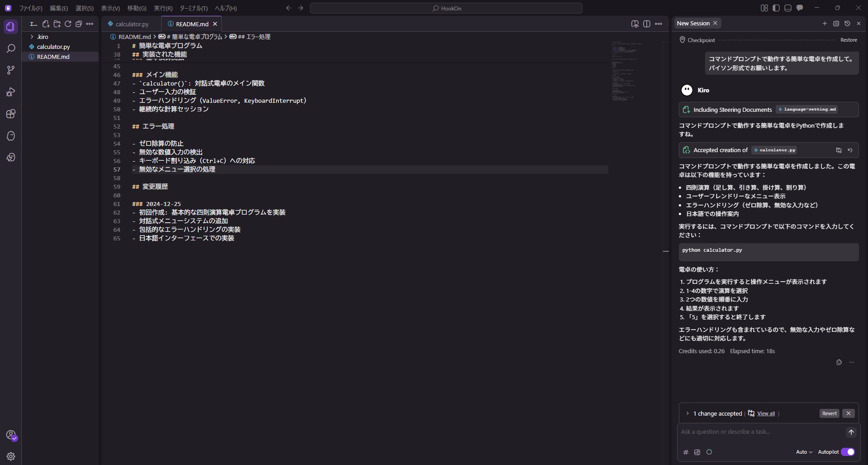Open the ターミナル(T) menu
The image size is (868, 465).
tap(193, 8)
